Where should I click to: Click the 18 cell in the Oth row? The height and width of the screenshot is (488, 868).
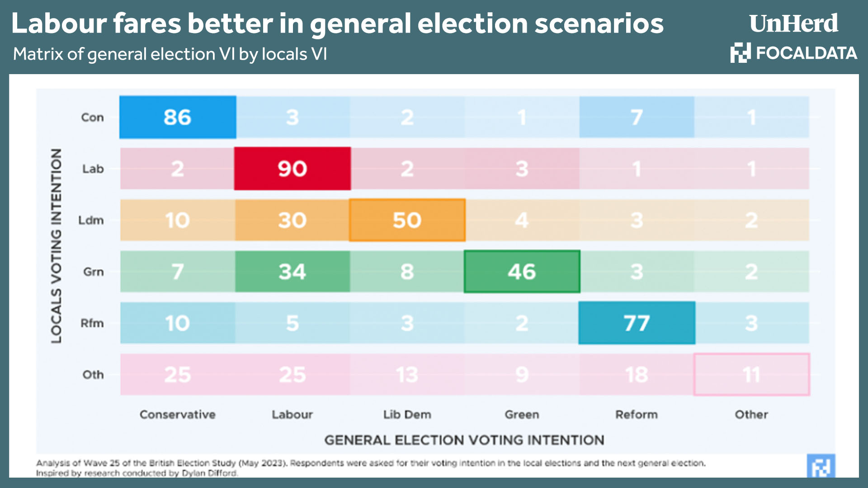(637, 375)
